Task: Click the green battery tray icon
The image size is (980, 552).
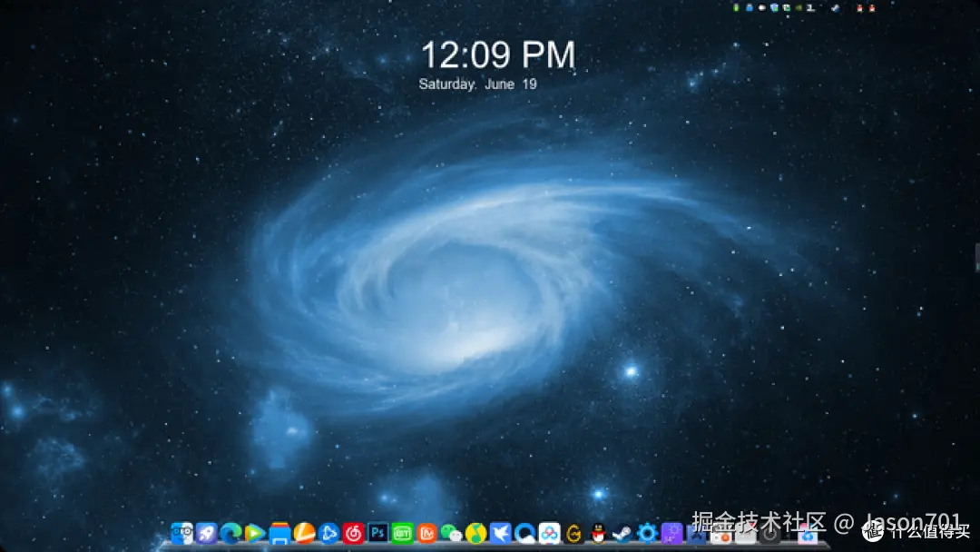Action: (x=736, y=7)
